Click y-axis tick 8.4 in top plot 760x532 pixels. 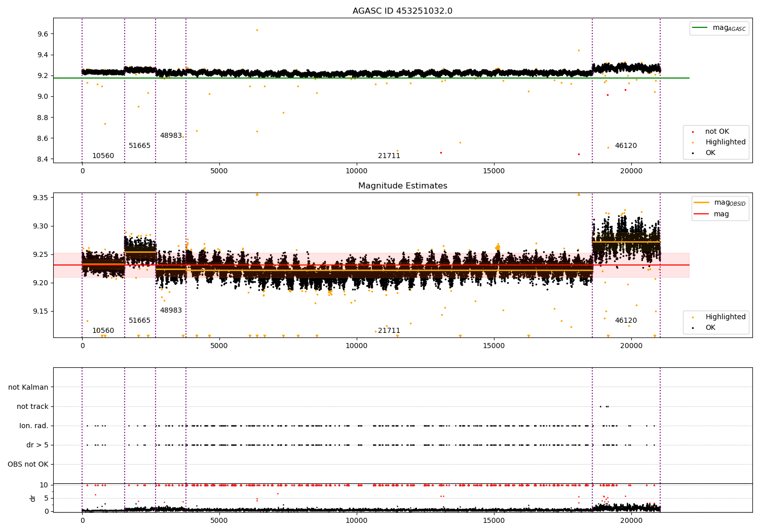pos(42,159)
